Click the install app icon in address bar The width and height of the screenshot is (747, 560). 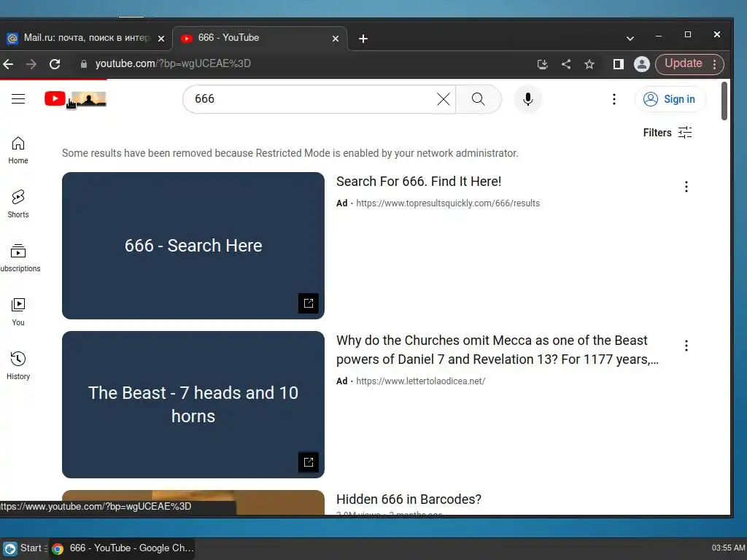[x=543, y=64]
